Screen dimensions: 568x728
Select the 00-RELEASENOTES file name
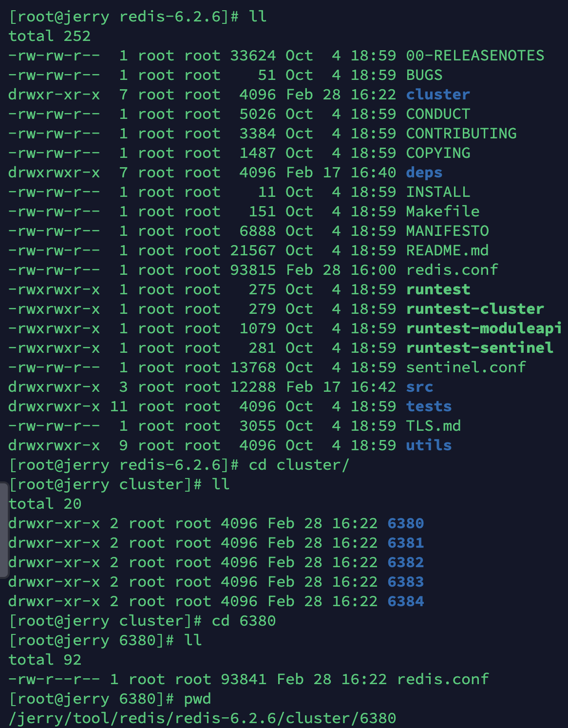(x=475, y=56)
